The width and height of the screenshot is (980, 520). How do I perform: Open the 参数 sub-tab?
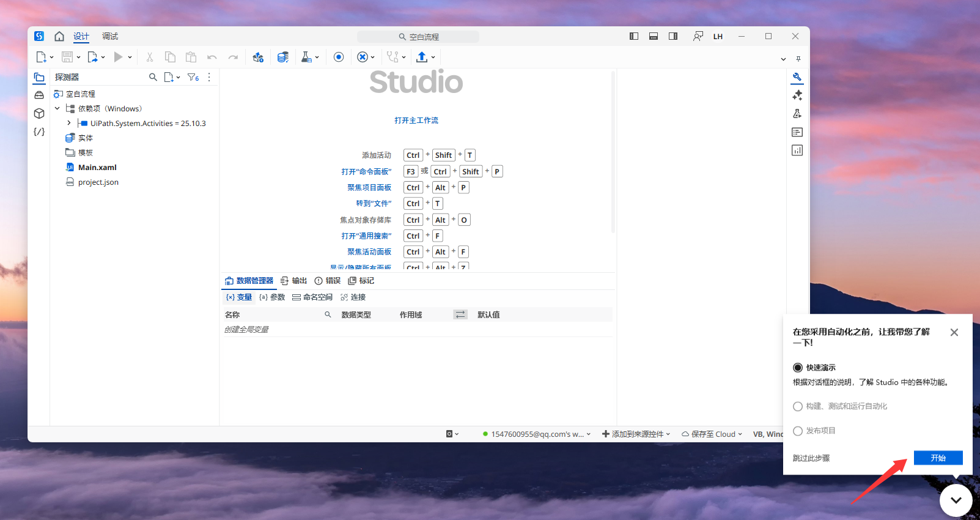[x=272, y=297]
